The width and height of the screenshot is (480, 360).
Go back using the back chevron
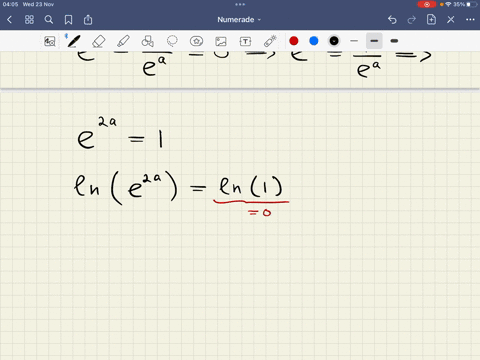tap(9, 20)
